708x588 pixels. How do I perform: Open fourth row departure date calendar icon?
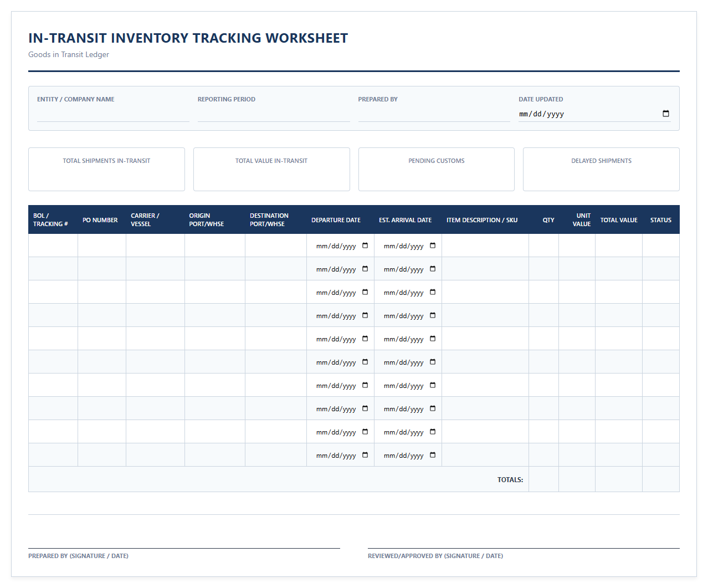pyautogui.click(x=365, y=315)
